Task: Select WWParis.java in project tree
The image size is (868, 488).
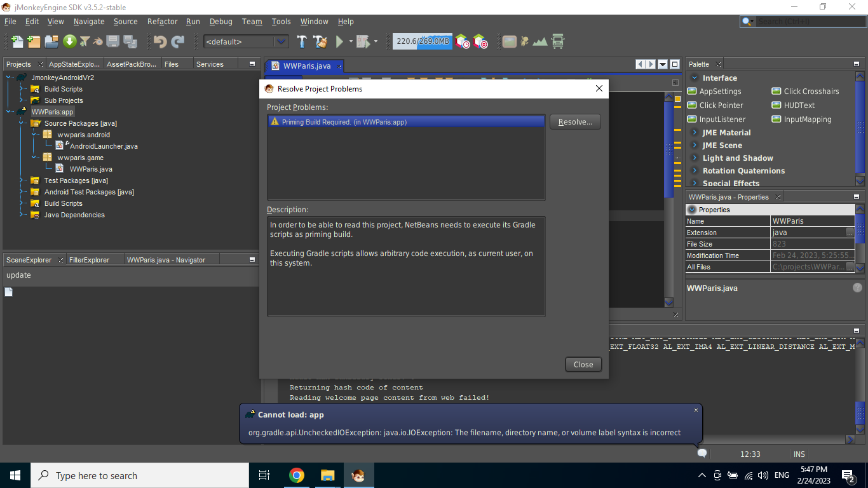Action: (85, 169)
